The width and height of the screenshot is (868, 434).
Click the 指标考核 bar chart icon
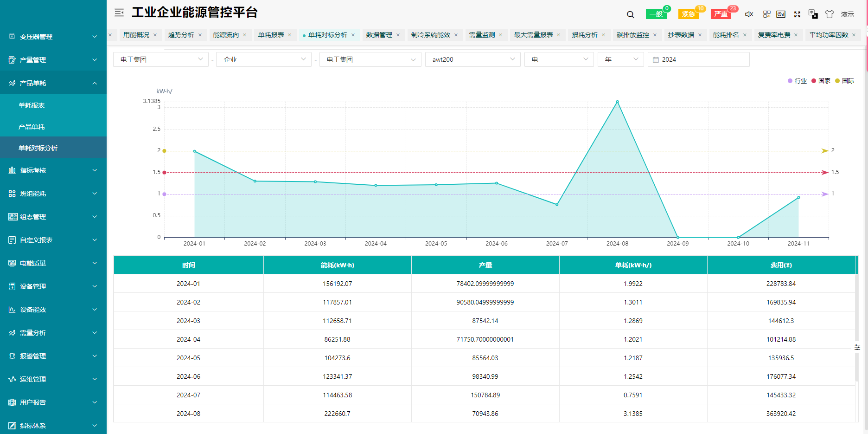pyautogui.click(x=12, y=170)
